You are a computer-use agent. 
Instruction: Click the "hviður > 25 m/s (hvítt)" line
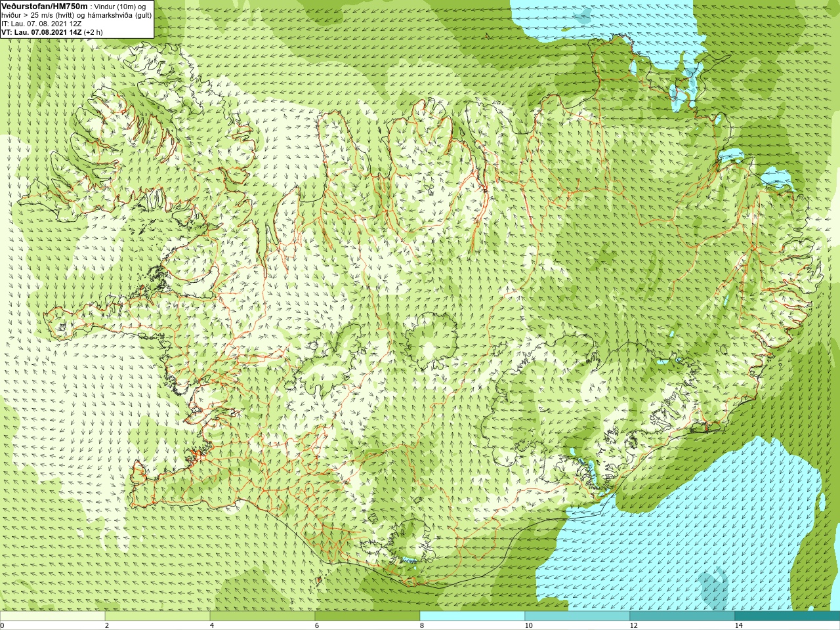pos(39,15)
